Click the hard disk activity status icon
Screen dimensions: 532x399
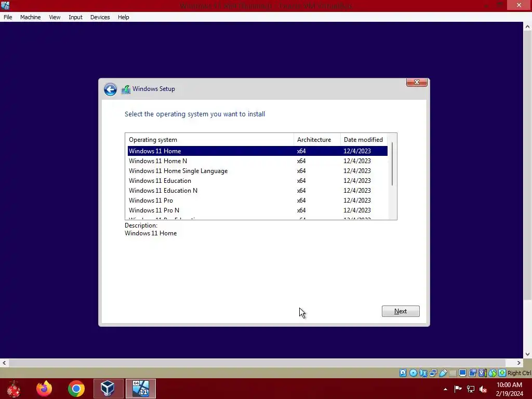(403, 373)
